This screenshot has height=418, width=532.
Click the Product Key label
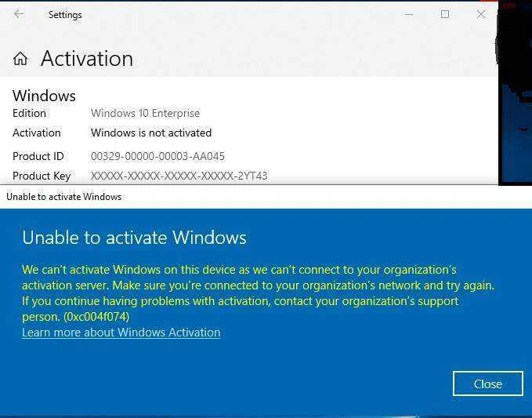tap(42, 176)
